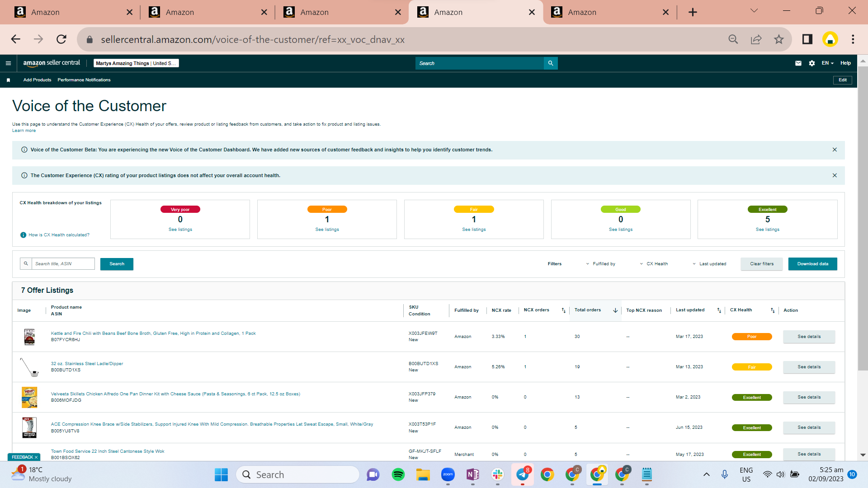Toggle the browser side panel icon
Viewport: 868px width, 488px height.
tap(807, 39)
